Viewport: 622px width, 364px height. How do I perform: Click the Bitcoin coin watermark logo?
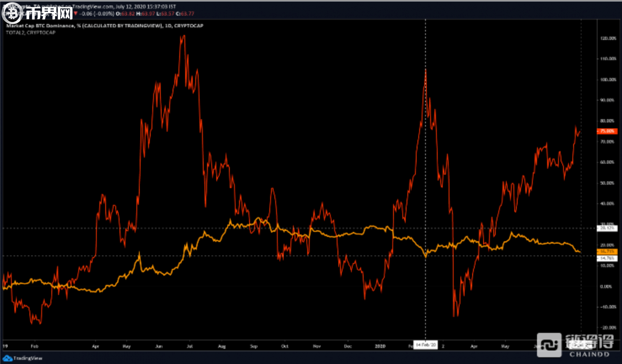(x=12, y=13)
